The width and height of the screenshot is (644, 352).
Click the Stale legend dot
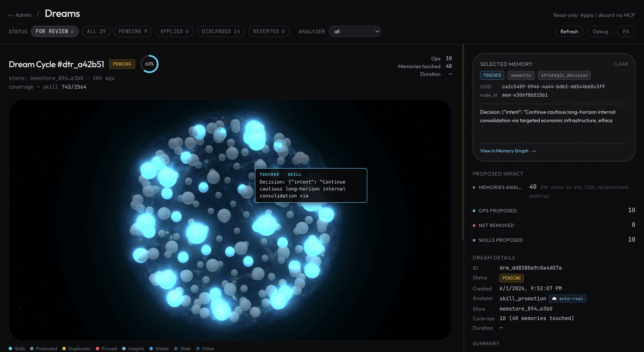(x=176, y=348)
